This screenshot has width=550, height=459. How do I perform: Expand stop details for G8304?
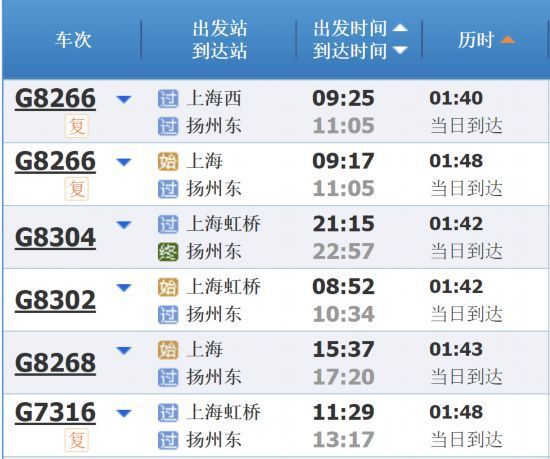[124, 225]
